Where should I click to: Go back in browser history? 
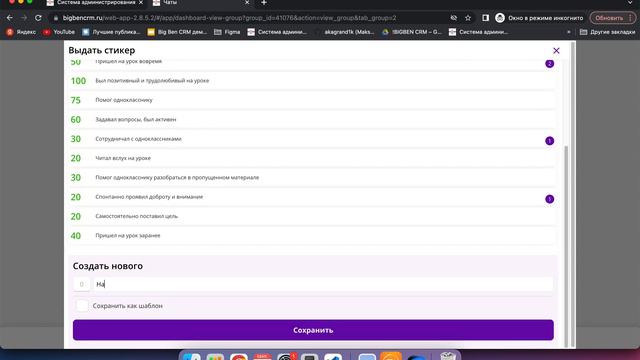pyautogui.click(x=10, y=18)
